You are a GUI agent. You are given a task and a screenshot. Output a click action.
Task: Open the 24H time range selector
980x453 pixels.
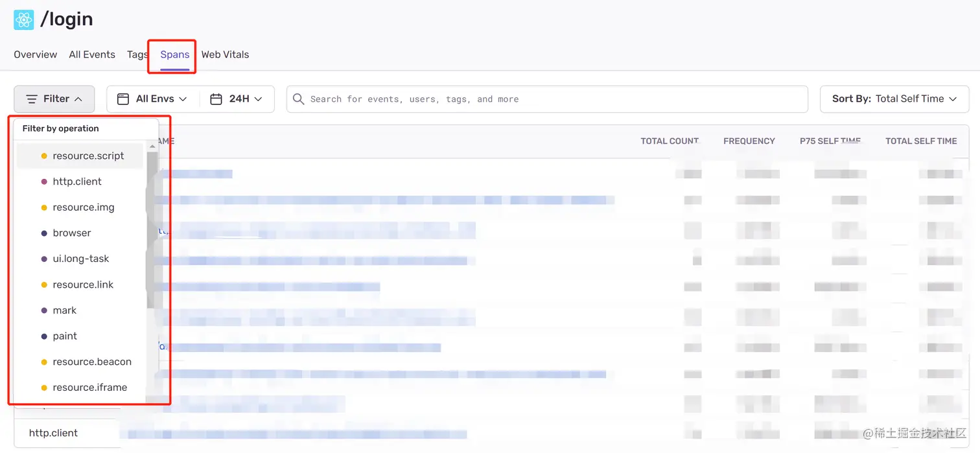[237, 99]
